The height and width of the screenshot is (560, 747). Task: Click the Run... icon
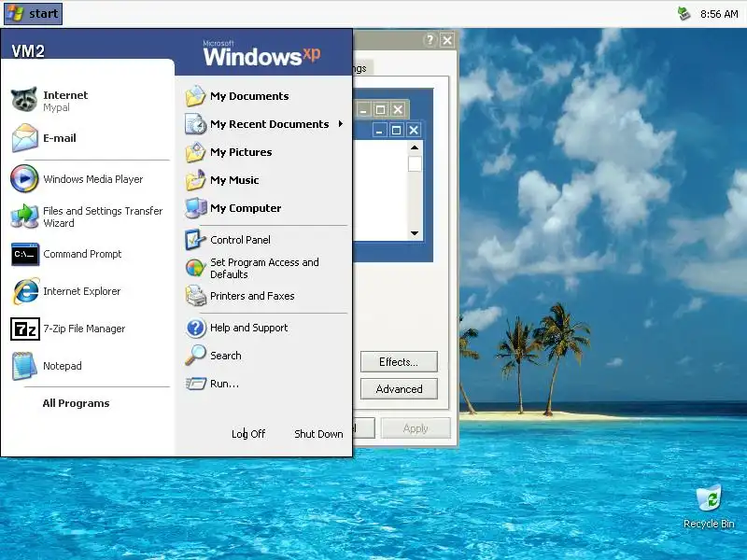(195, 384)
